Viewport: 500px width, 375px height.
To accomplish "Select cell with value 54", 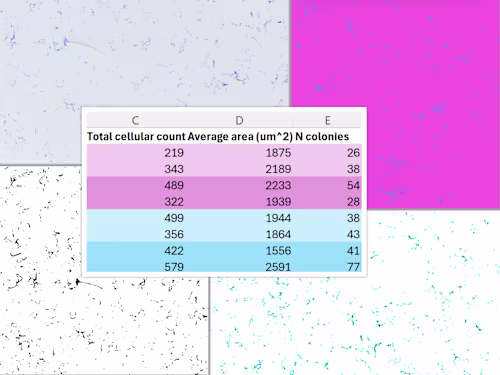I will [x=328, y=185].
